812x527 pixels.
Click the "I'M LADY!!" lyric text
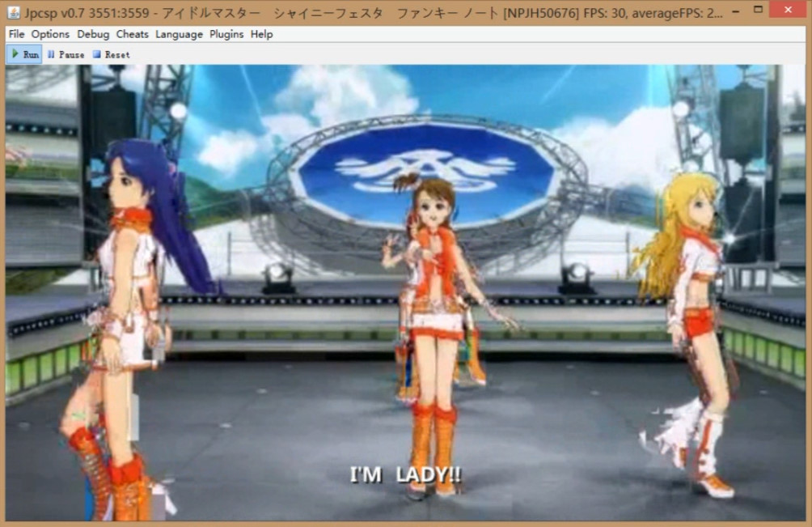pos(405,474)
